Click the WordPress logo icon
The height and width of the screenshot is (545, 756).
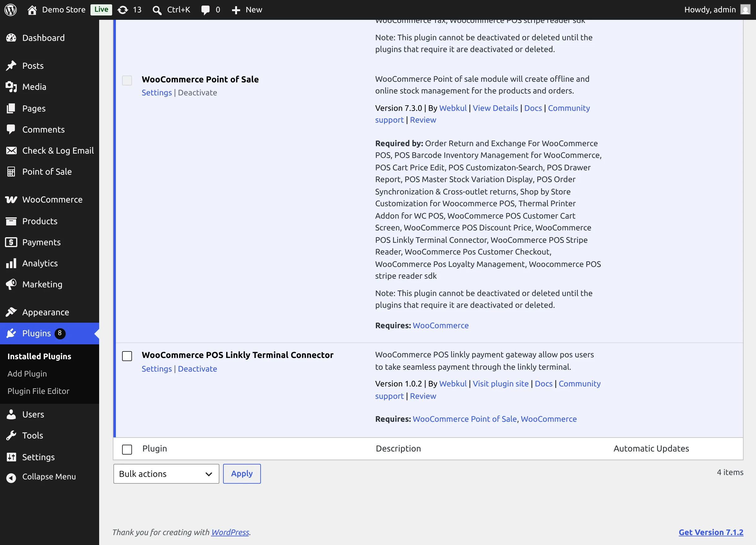[11, 10]
